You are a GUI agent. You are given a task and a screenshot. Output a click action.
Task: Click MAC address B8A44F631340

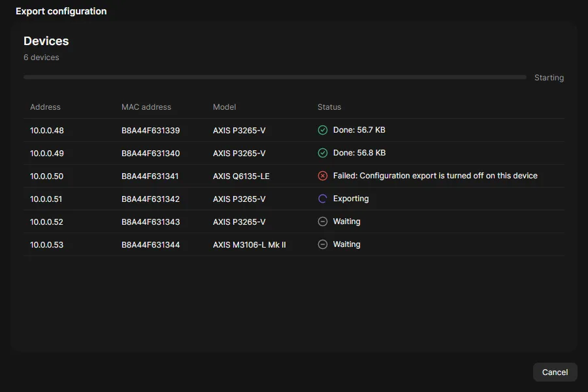point(151,154)
